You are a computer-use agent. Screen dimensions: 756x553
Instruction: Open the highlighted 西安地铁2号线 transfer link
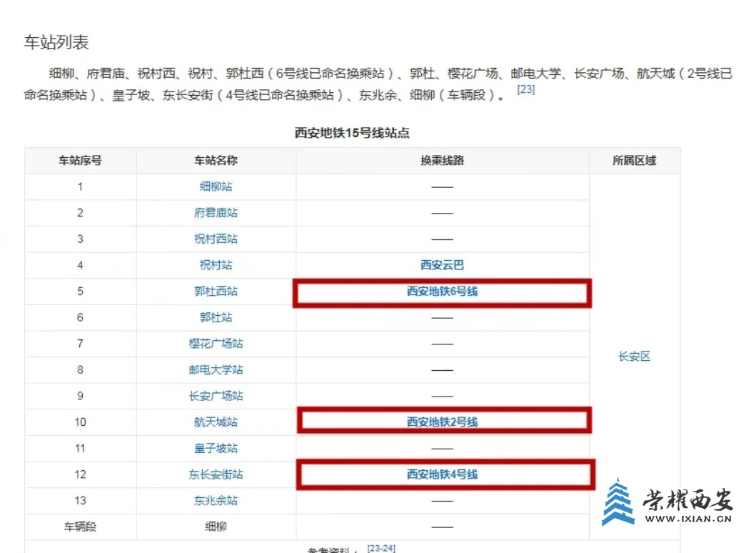443,422
